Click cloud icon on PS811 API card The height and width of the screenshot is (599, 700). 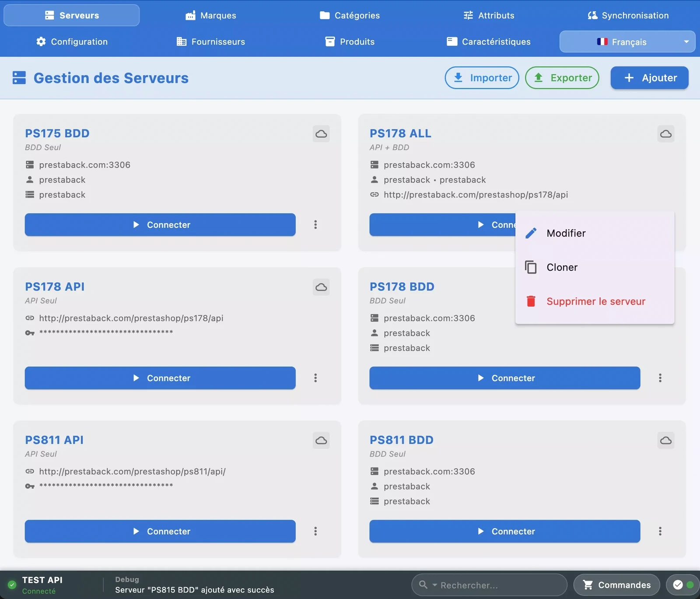tap(321, 440)
